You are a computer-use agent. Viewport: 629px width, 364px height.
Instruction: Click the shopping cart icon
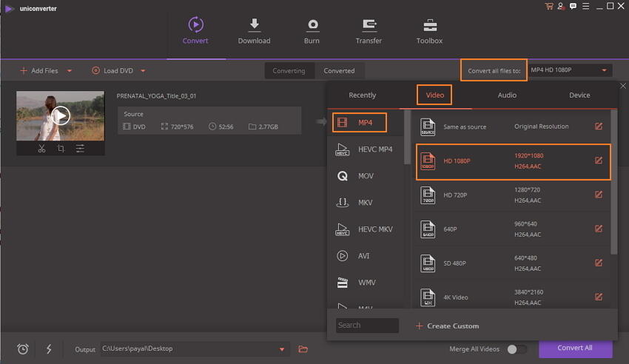pyautogui.click(x=549, y=6)
